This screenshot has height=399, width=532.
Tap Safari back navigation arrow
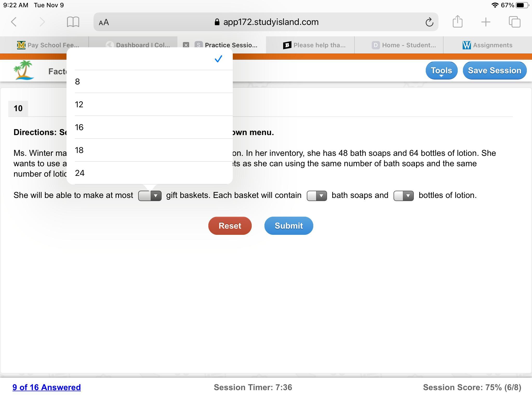[x=14, y=22]
